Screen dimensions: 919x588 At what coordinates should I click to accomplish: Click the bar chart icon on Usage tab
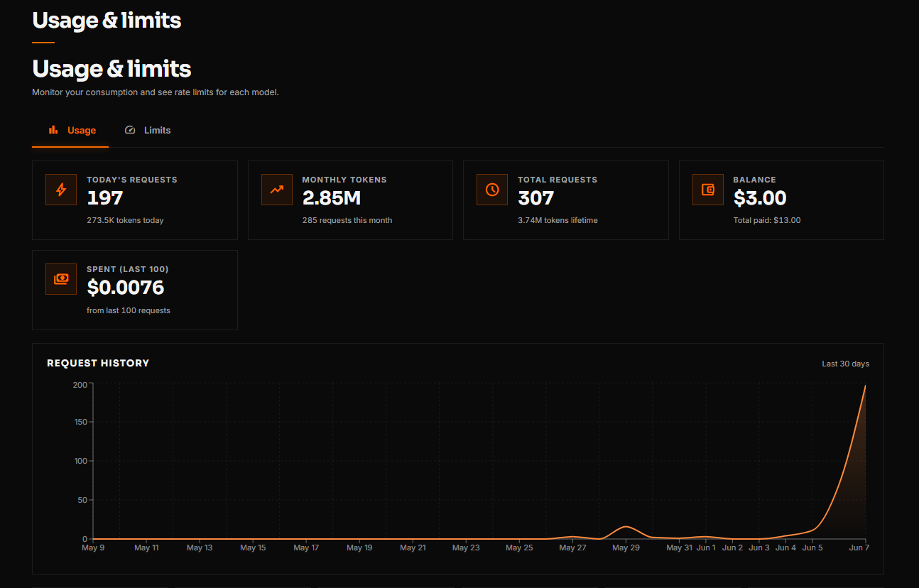[53, 130]
